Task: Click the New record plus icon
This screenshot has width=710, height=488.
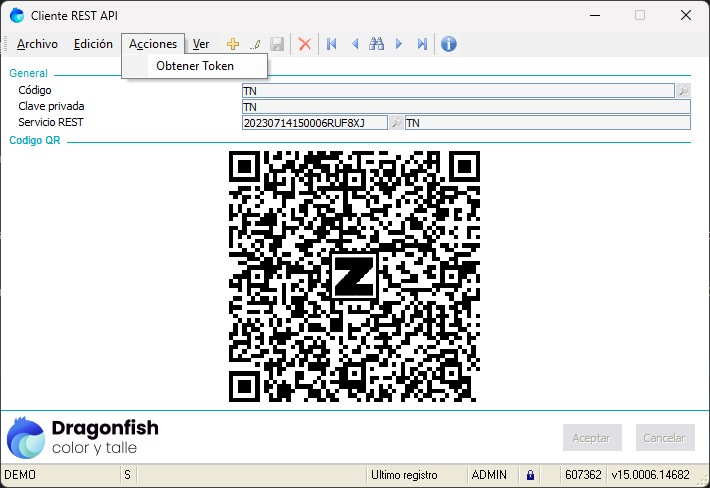Action: tap(233, 44)
